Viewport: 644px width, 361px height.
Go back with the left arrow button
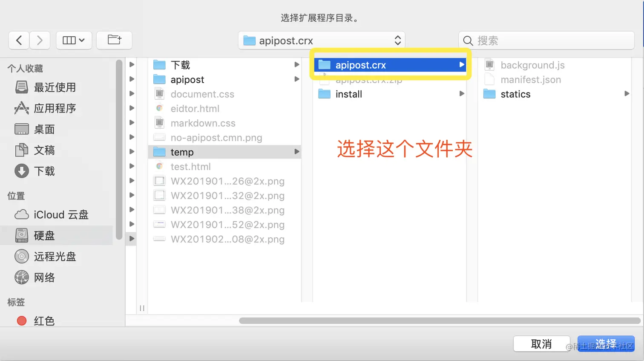19,40
